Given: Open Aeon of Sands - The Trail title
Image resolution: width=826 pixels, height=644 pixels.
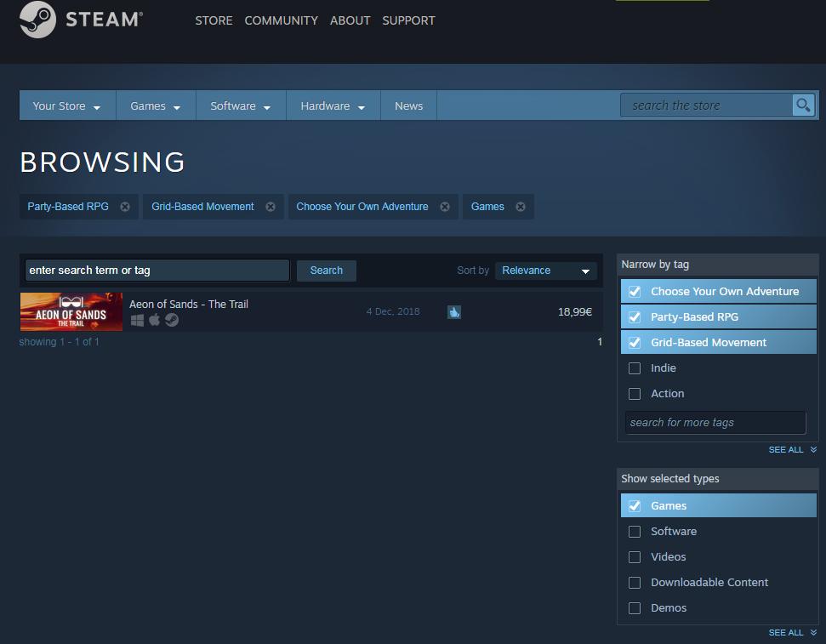Looking at the screenshot, I should (189, 304).
